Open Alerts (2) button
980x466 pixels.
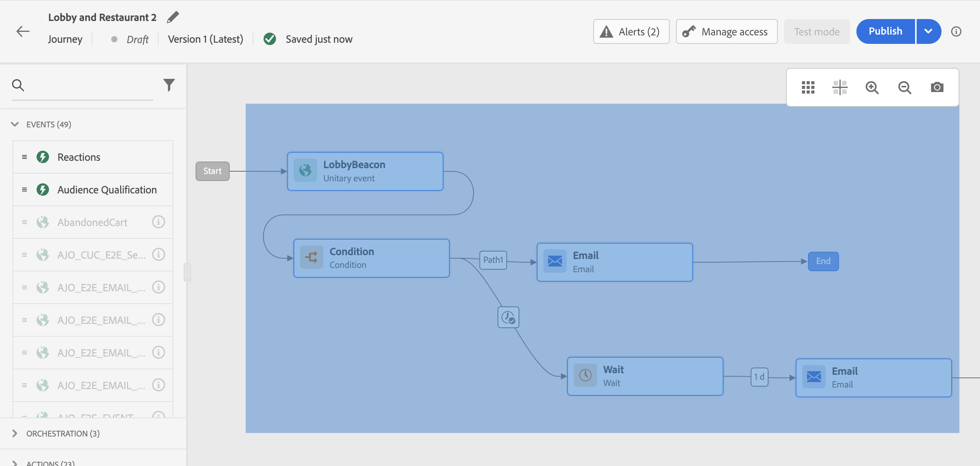pyautogui.click(x=631, y=31)
